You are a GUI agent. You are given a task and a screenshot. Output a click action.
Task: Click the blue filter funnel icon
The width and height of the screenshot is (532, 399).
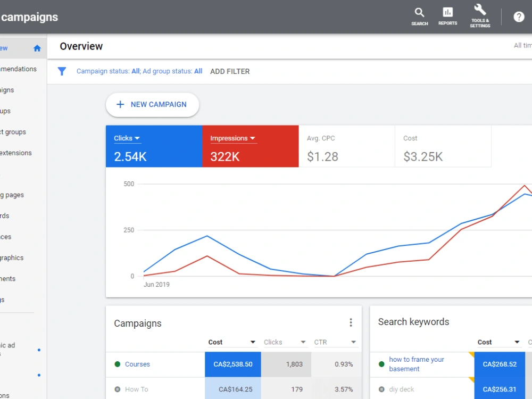(62, 71)
